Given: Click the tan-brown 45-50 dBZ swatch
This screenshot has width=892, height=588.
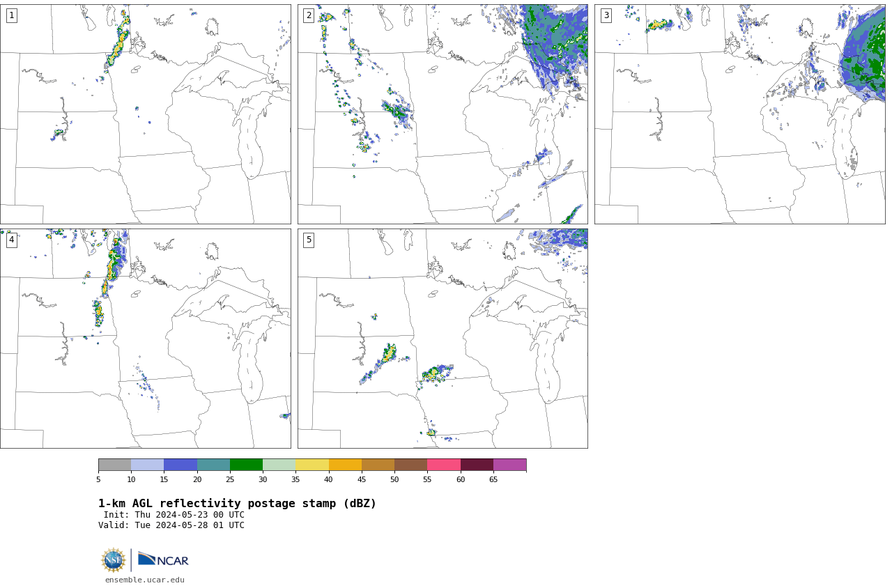Looking at the screenshot, I should 378,465.
